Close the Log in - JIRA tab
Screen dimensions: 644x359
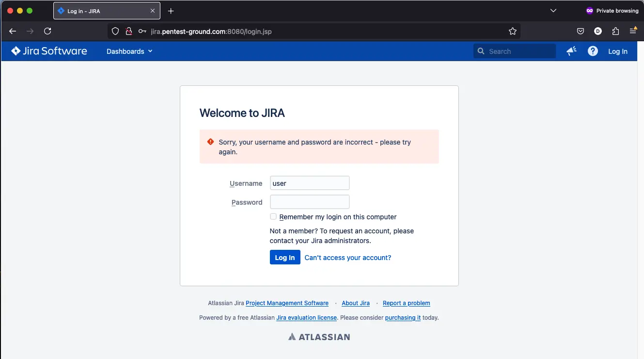pos(153,11)
